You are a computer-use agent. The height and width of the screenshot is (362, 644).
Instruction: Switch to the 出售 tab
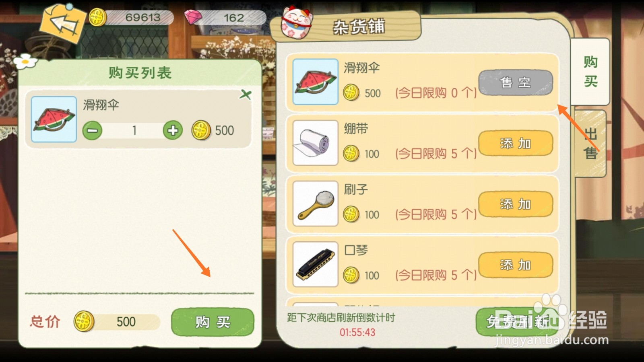pyautogui.click(x=590, y=143)
